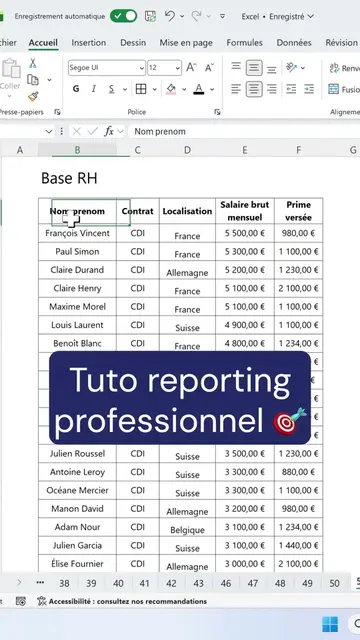The image size is (360, 640).
Task: Toggle bold G formatting
Action: click(76, 89)
